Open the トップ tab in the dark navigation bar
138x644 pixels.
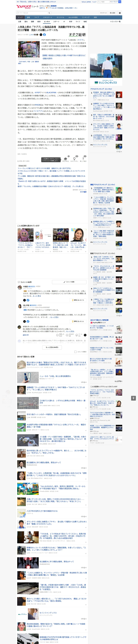pos(20,17)
